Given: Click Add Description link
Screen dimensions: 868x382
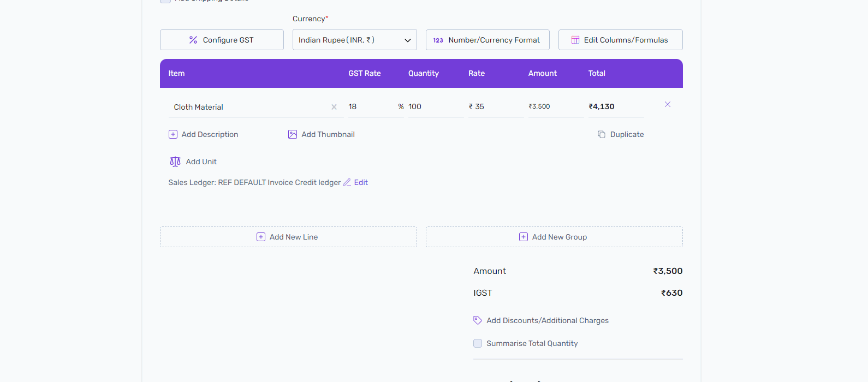Looking at the screenshot, I should pyautogui.click(x=204, y=134).
